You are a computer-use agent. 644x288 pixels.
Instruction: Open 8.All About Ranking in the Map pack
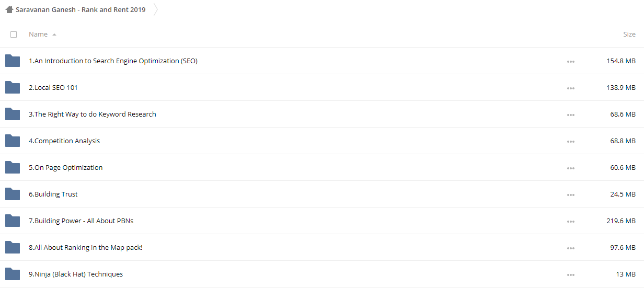(86, 247)
